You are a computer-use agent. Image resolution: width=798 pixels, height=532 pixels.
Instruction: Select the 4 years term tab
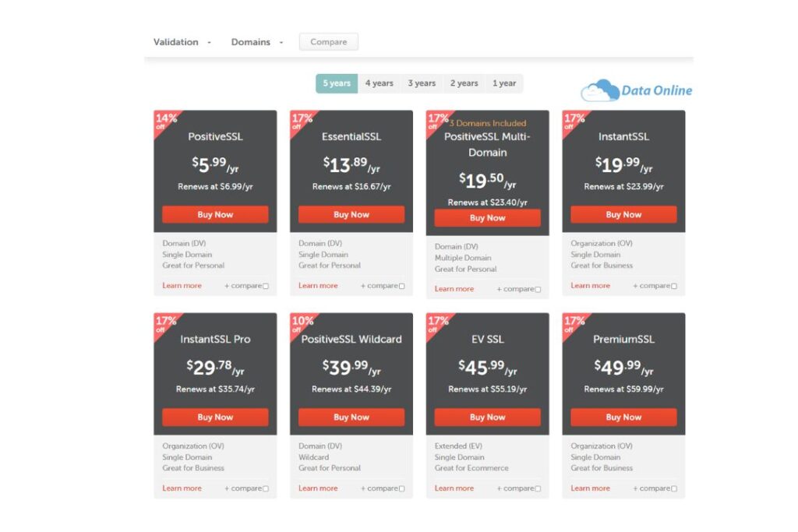(x=380, y=83)
